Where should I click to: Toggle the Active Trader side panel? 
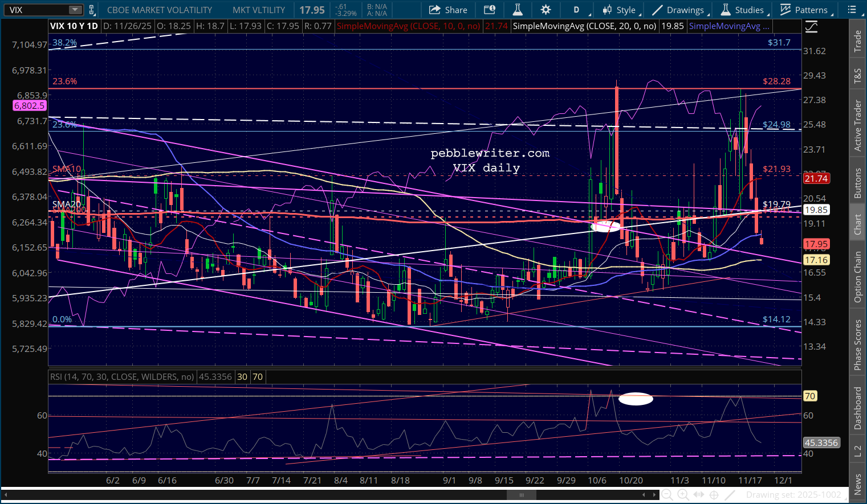857,126
